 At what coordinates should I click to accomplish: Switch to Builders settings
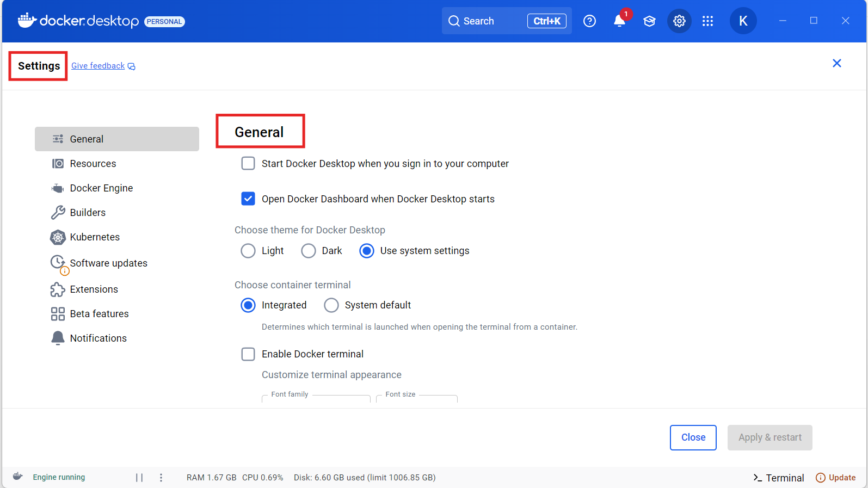point(117,213)
